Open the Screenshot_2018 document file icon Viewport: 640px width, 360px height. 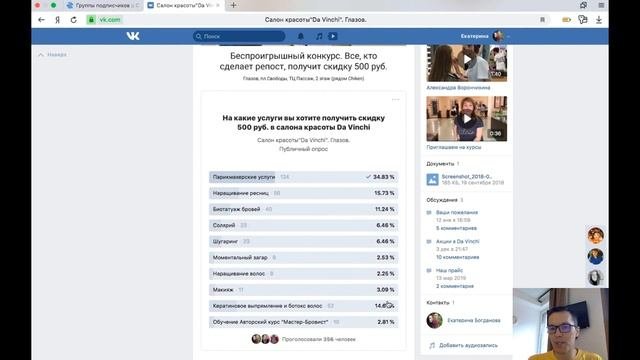pyautogui.click(x=432, y=180)
